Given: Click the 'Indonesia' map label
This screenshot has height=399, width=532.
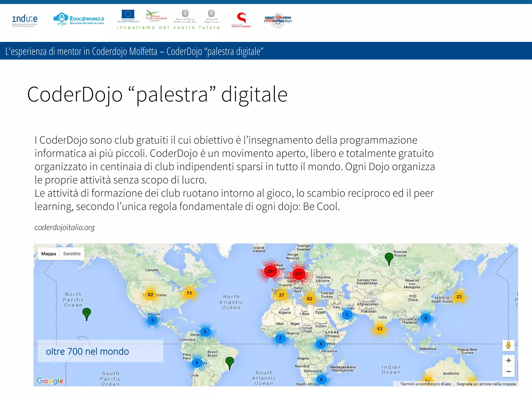Looking at the screenshot, I should click(x=428, y=349).
